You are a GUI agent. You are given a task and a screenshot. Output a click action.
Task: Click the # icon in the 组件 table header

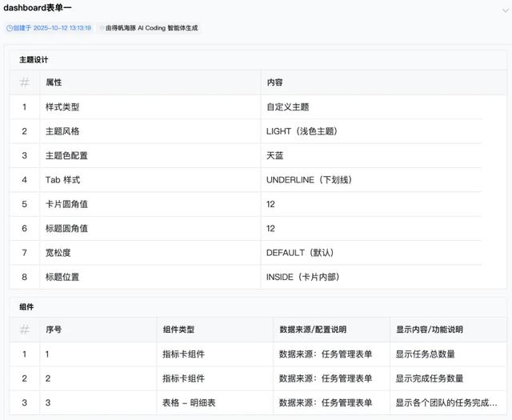(x=25, y=329)
